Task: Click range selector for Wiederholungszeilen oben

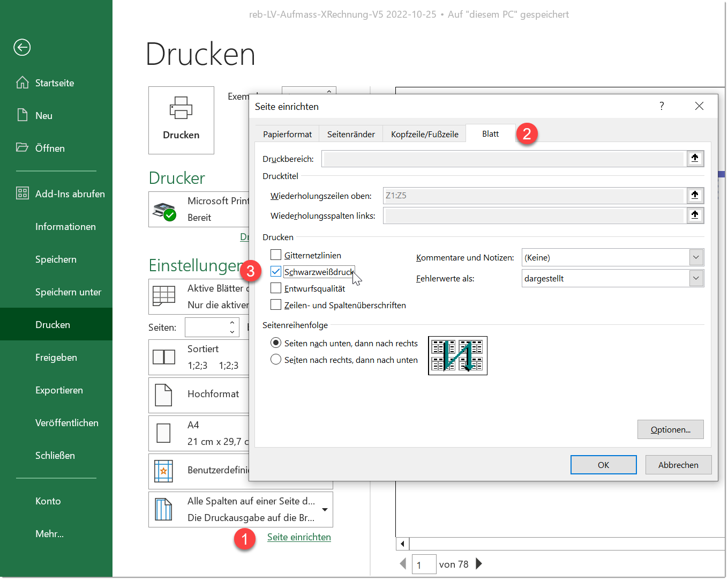Action: (695, 195)
